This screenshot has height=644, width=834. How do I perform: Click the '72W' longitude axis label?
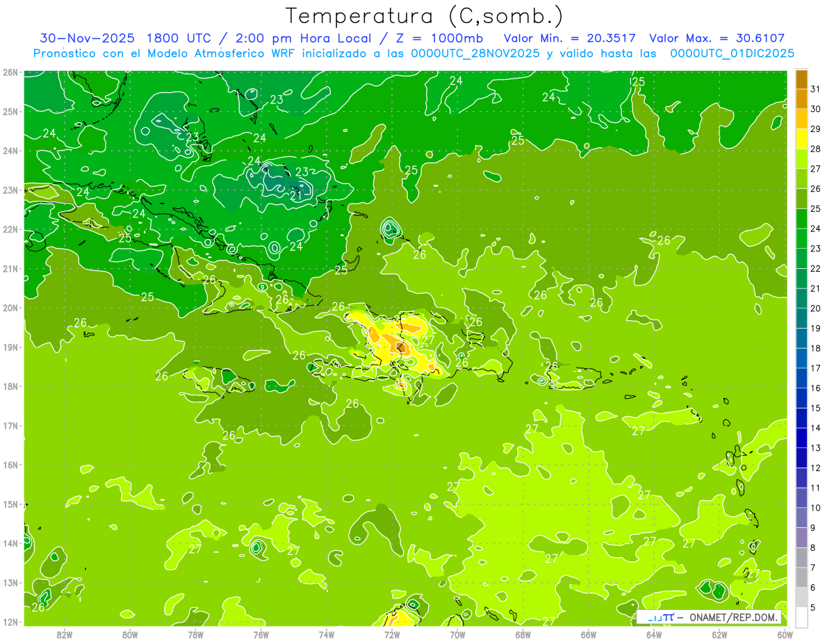coord(392,634)
